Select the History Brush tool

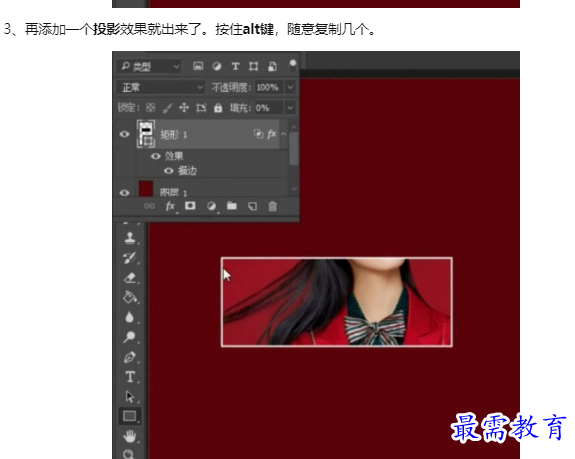[130, 258]
